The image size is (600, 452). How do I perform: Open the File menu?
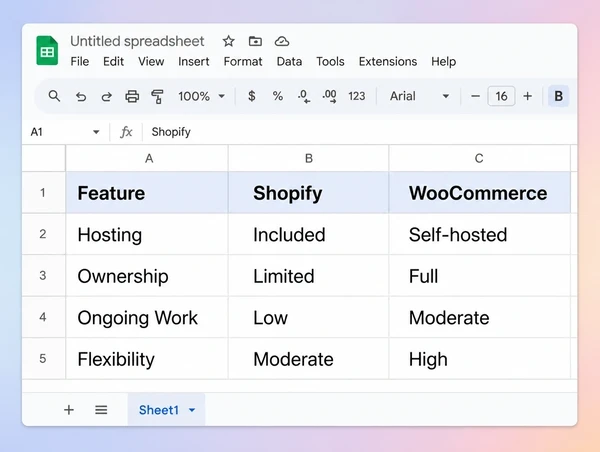(x=80, y=62)
